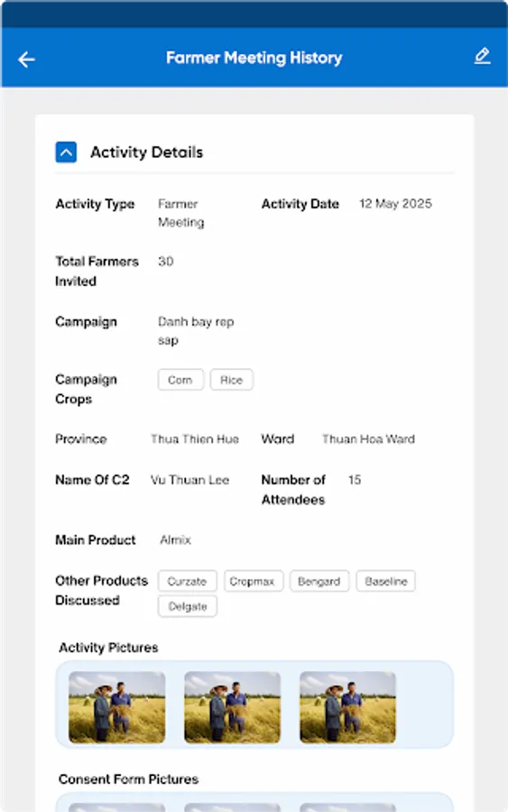Click the Province label
Image resolution: width=508 pixels, height=812 pixels.
click(81, 439)
